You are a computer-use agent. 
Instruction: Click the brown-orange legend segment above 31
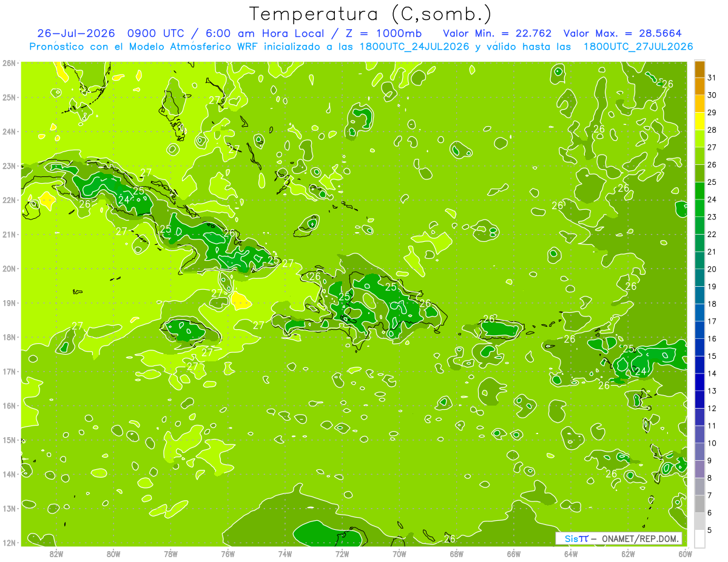pos(699,69)
